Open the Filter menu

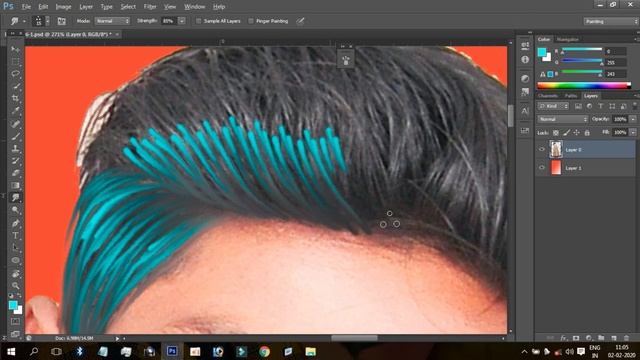(150, 7)
